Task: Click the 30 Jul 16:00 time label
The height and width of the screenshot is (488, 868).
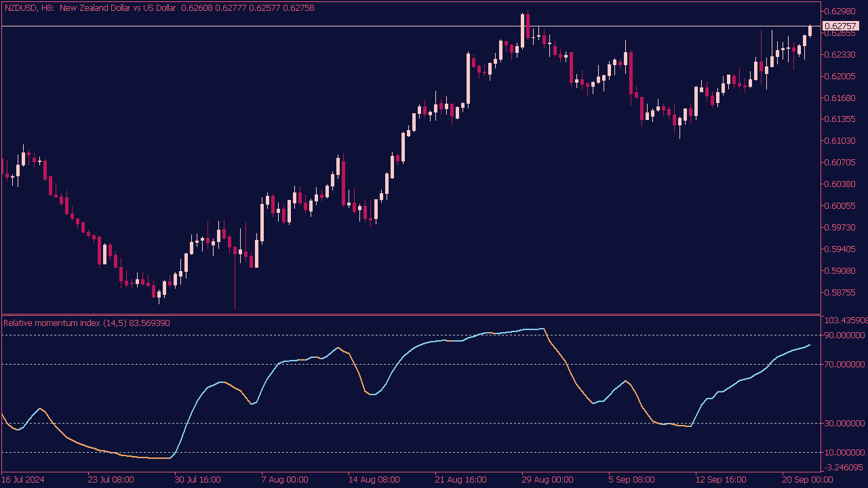Action: coord(197,480)
